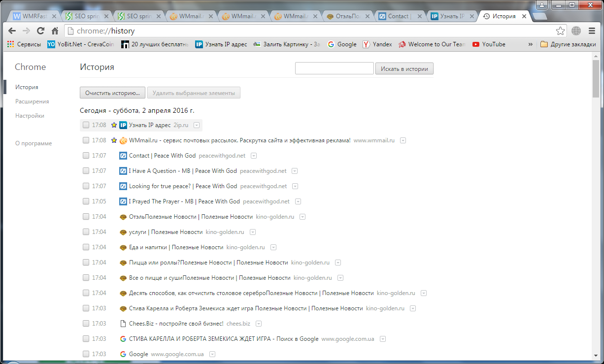Viewport: 604px width, 364px height.
Task: Open the Welcome to Our Team bookmark
Action: pos(432,44)
